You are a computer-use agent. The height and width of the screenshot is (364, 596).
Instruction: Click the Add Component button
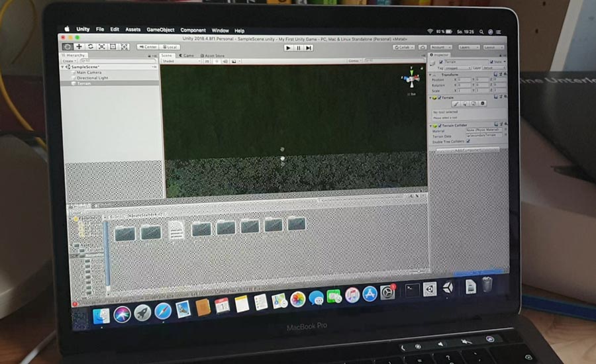pos(468,150)
